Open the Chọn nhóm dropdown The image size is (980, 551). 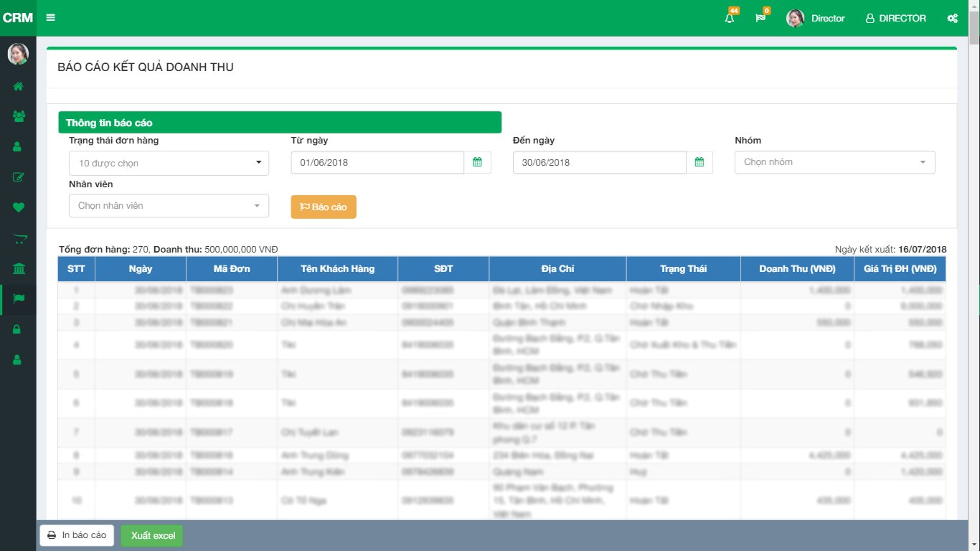[834, 162]
